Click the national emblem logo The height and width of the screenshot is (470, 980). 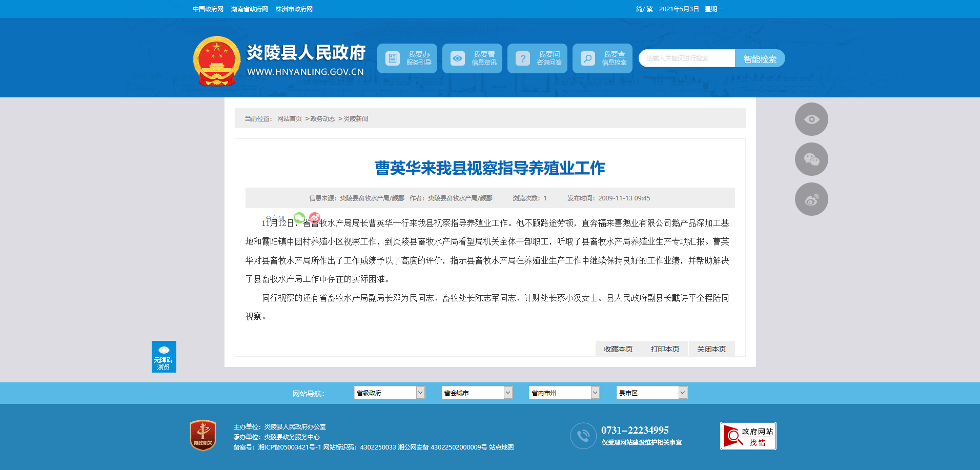pyautogui.click(x=216, y=61)
